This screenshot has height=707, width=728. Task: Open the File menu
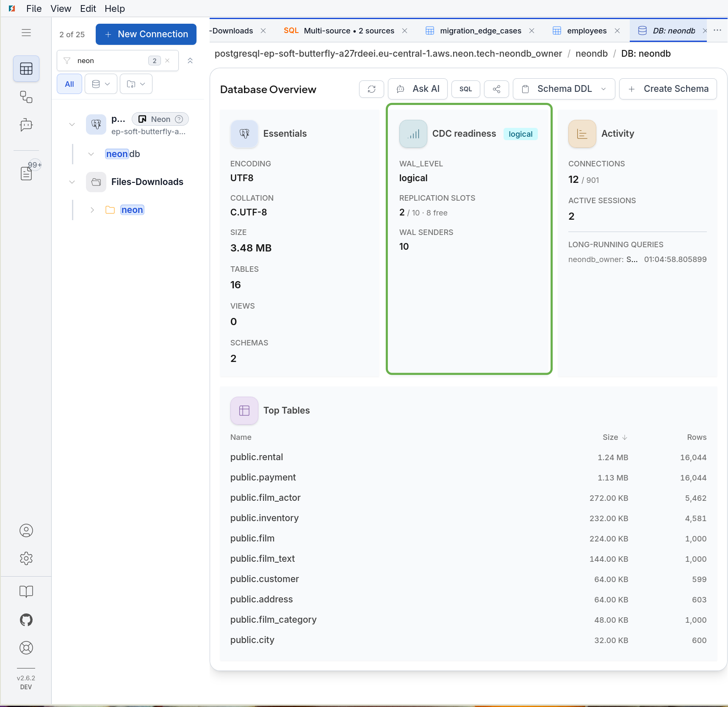(34, 8)
